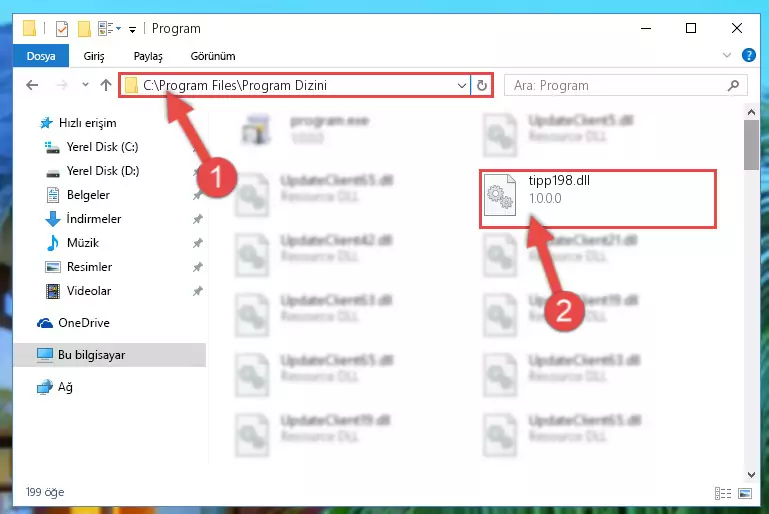
Task: Open the Dosya menu tab
Action: [x=41, y=56]
